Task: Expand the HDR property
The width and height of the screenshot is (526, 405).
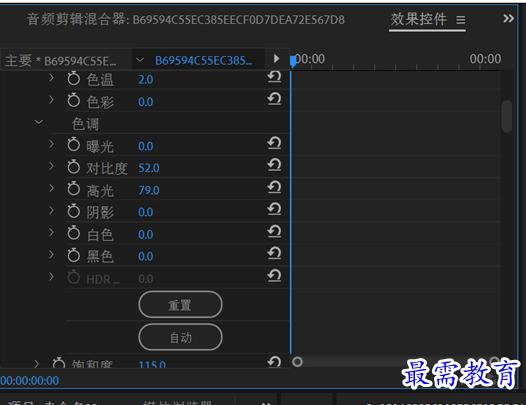Action: [x=51, y=277]
